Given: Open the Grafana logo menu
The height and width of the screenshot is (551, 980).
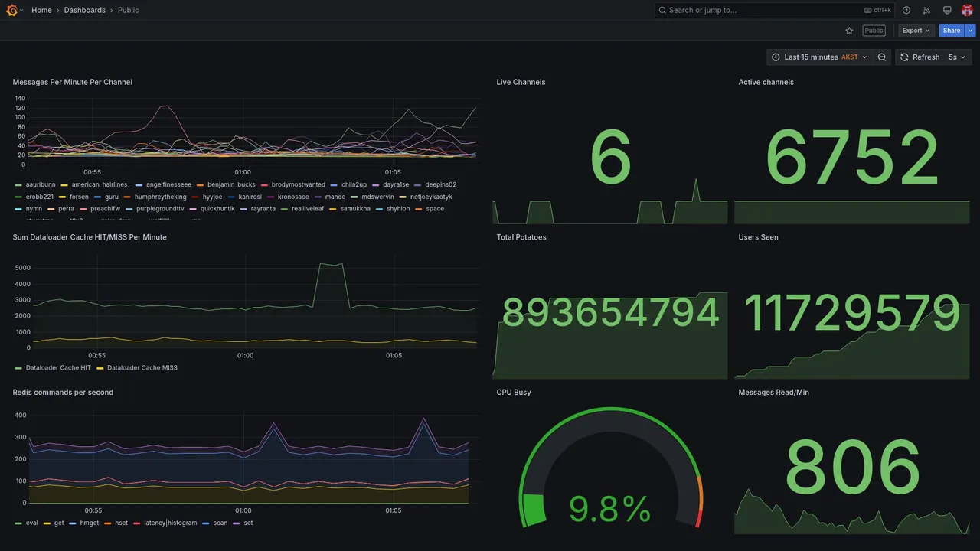Looking at the screenshot, I should click(x=12, y=10).
